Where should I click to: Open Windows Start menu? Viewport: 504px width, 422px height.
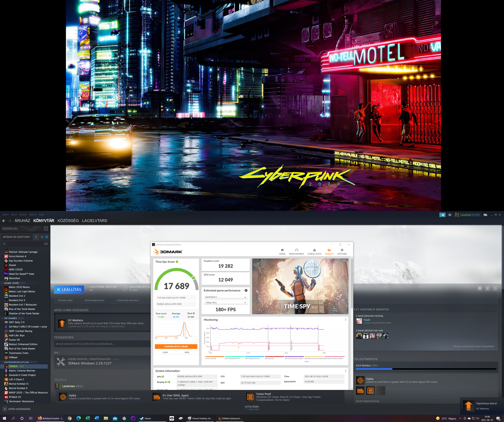[x=4, y=418]
